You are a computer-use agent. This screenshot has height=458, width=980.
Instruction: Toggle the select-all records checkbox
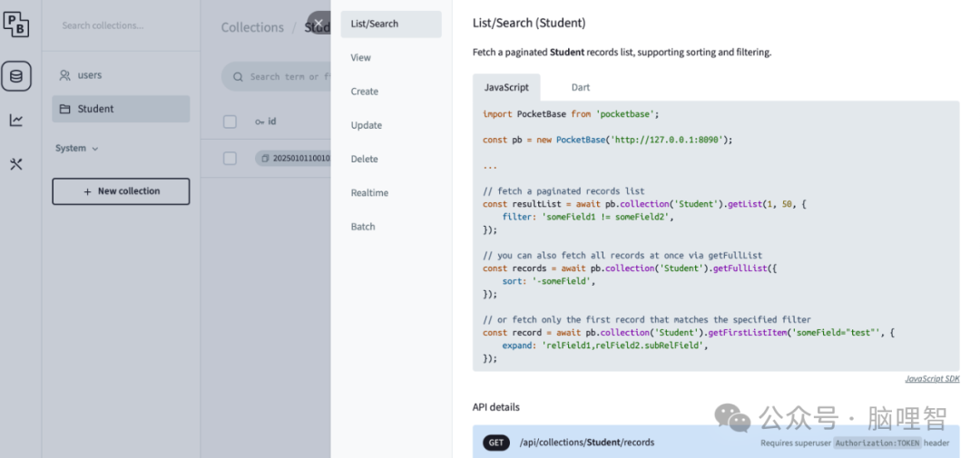coord(230,122)
